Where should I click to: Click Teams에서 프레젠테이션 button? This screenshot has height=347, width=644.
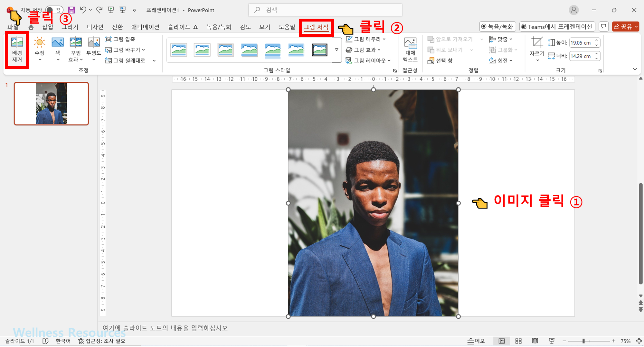point(557,27)
